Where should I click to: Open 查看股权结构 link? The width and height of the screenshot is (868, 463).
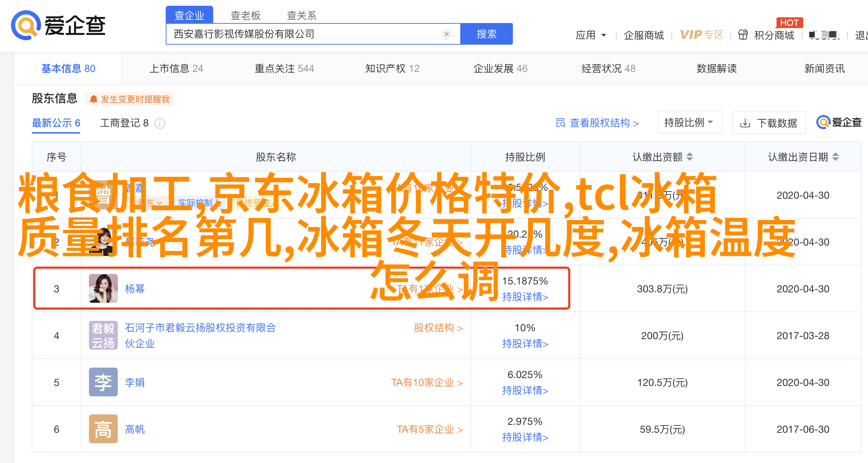point(604,123)
